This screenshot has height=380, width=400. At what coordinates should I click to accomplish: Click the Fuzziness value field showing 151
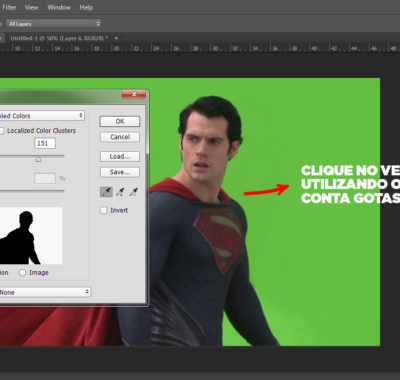pyautogui.click(x=45, y=143)
